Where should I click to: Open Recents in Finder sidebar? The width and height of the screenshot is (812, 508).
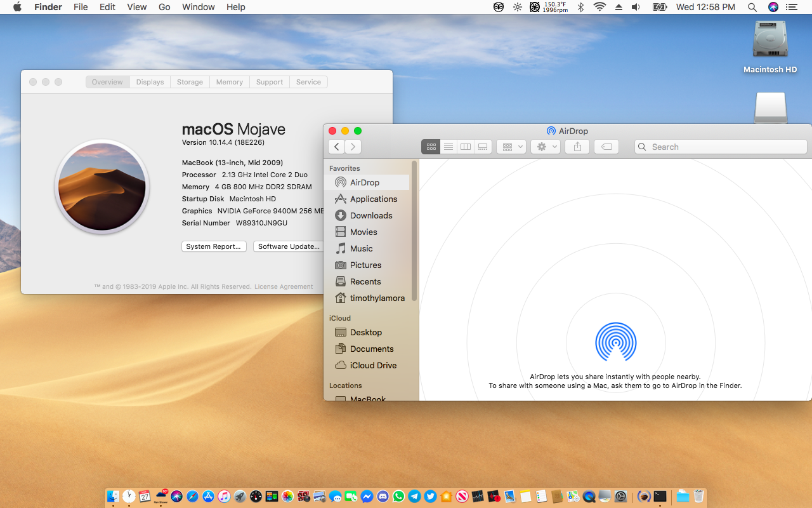(x=367, y=281)
